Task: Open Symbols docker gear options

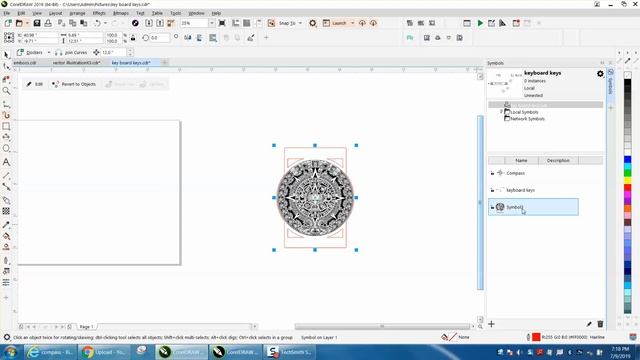Action: tap(600, 74)
